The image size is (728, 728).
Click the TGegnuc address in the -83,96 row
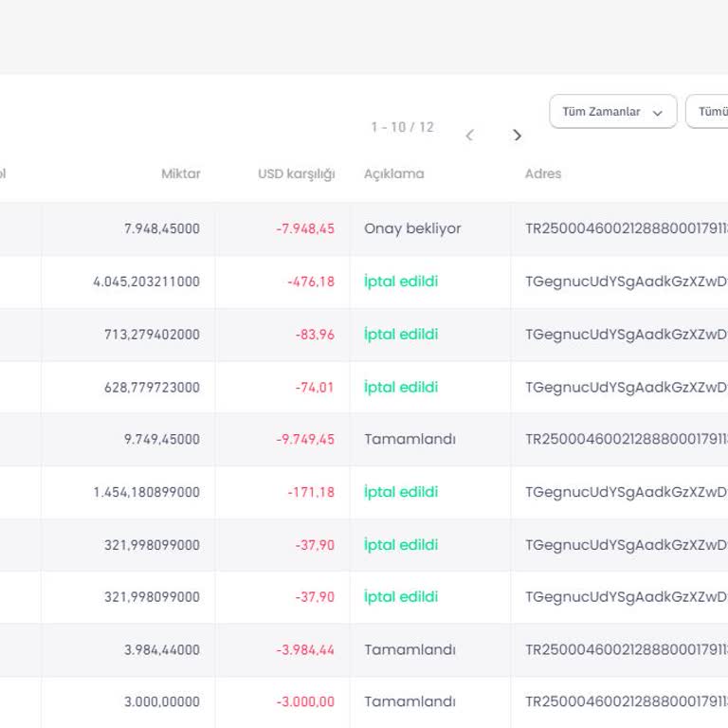tap(627, 335)
